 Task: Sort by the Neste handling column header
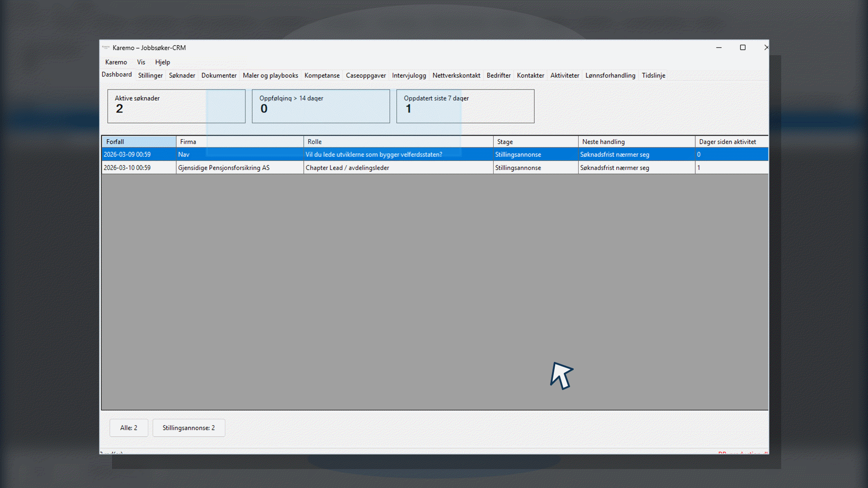tap(637, 142)
